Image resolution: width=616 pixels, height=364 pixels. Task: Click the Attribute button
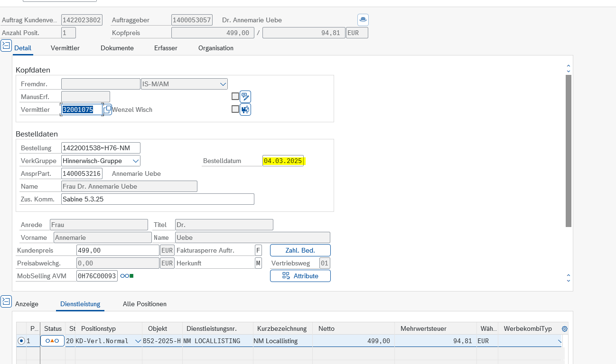(x=300, y=276)
